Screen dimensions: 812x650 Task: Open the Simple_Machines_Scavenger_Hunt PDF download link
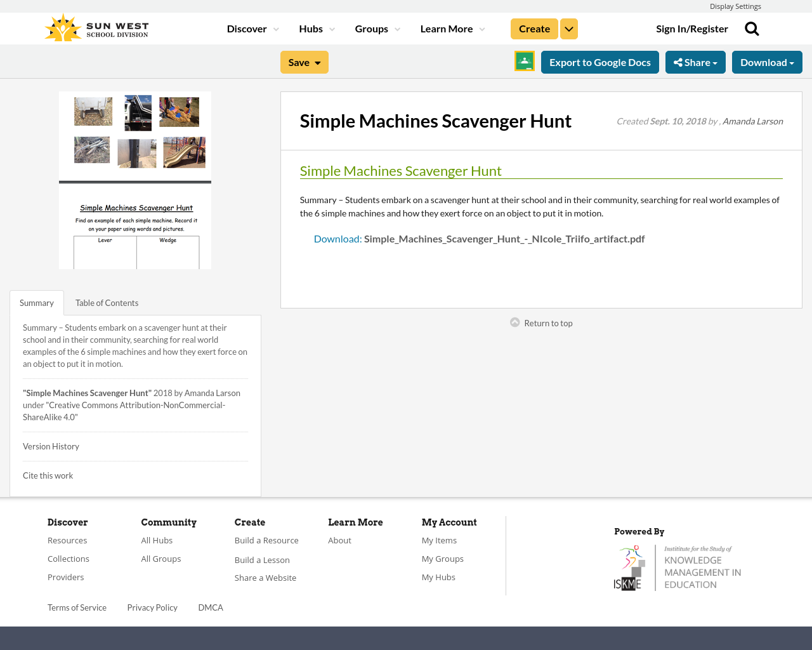click(504, 238)
